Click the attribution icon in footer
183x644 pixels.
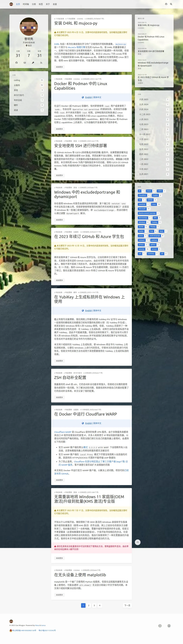point(169,626)
